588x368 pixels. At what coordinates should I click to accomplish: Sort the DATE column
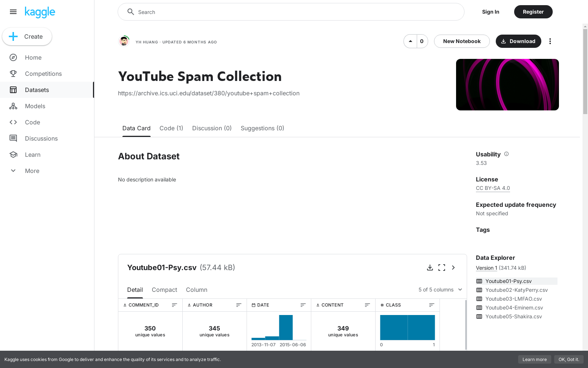point(303,305)
